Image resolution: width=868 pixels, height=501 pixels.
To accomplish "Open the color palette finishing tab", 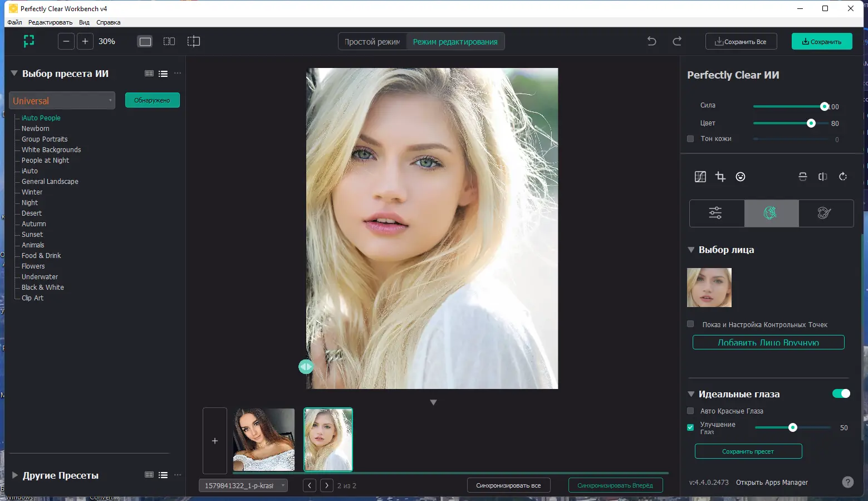I will (826, 213).
